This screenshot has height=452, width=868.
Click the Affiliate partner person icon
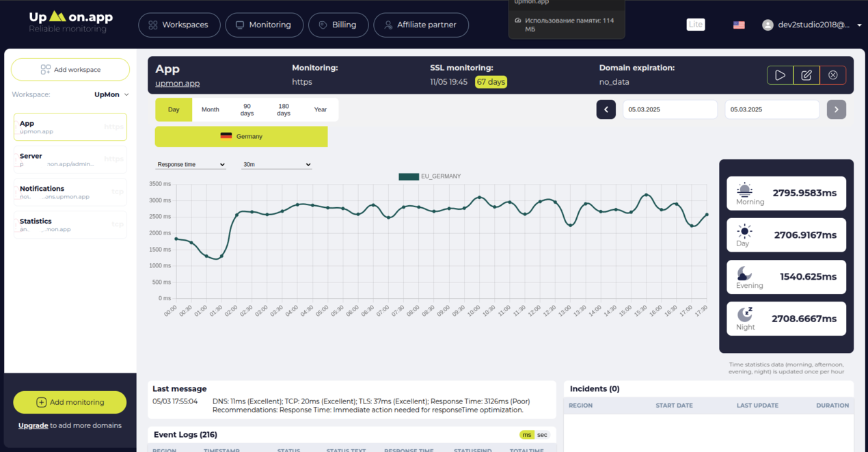pyautogui.click(x=388, y=25)
